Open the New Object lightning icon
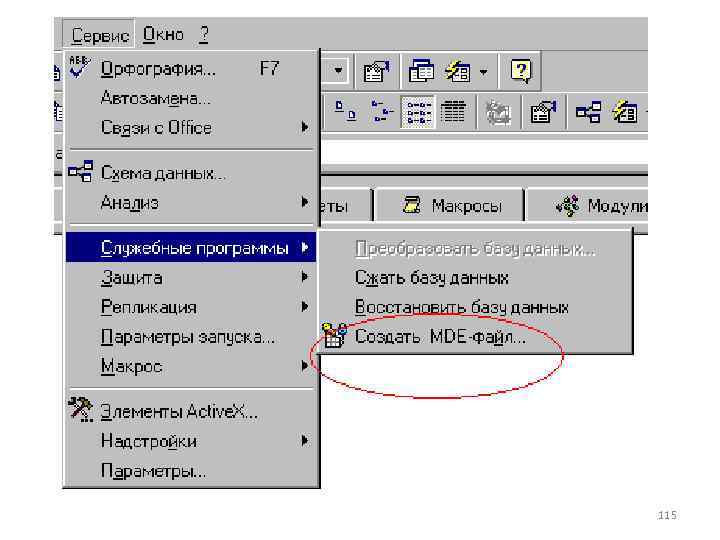 click(458, 71)
